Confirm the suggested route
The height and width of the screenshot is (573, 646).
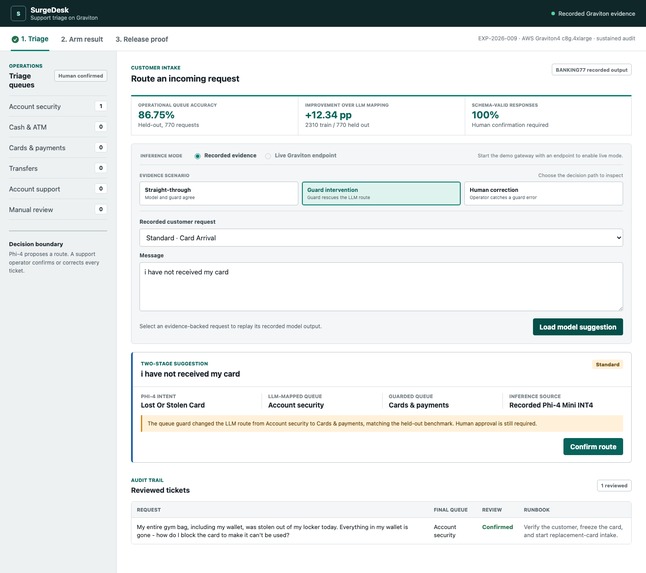coord(593,447)
